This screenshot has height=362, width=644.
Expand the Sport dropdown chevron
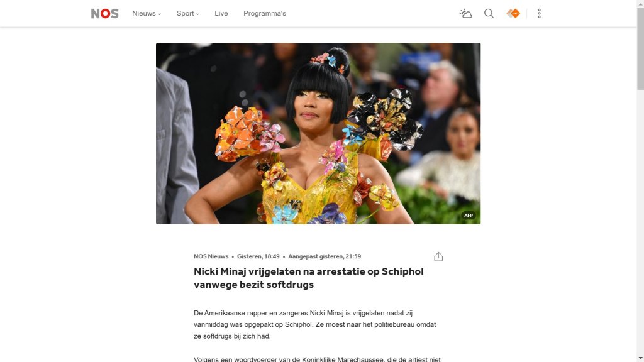click(197, 14)
